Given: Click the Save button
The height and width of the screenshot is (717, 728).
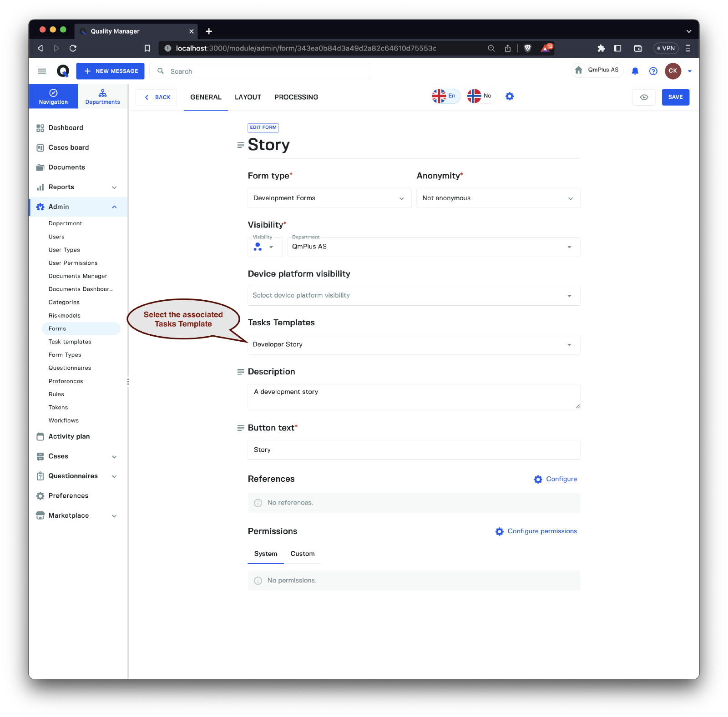Looking at the screenshot, I should click(675, 97).
